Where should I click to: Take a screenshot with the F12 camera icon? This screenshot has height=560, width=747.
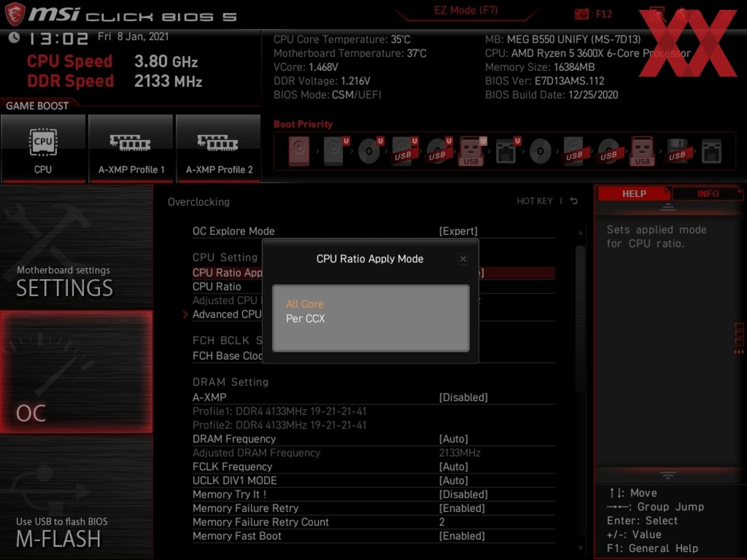click(582, 14)
